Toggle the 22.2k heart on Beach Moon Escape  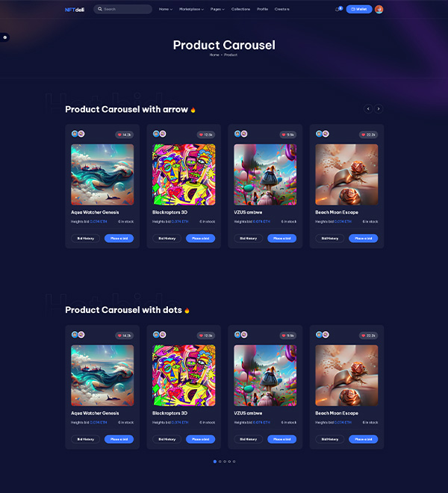(x=368, y=134)
